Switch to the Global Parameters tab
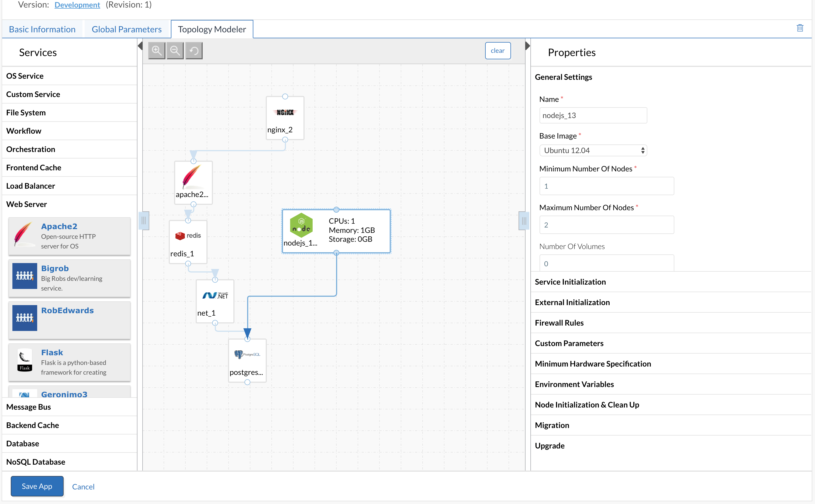The width and height of the screenshot is (815, 504). (126, 29)
